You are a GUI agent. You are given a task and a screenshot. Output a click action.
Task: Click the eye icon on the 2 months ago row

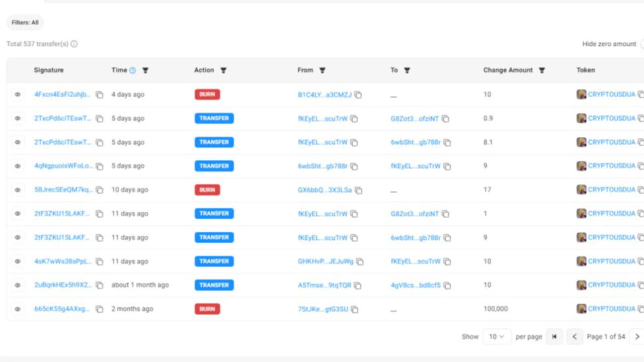pos(18,309)
